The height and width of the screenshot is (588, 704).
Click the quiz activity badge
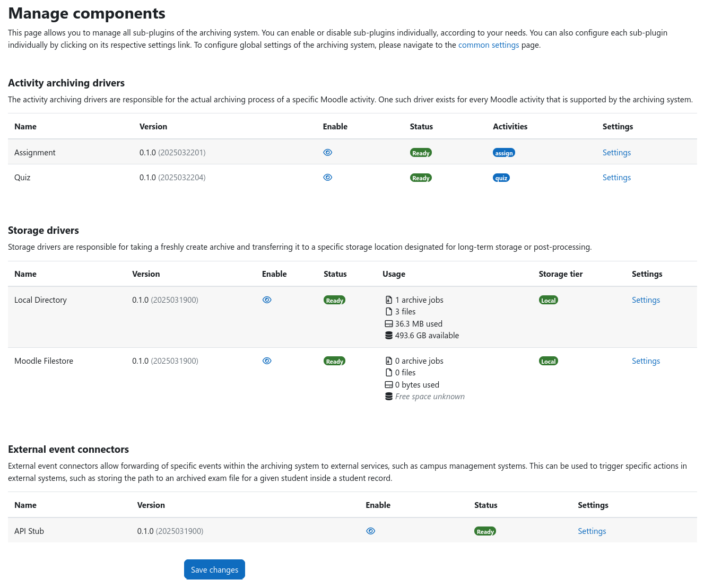pos(501,178)
